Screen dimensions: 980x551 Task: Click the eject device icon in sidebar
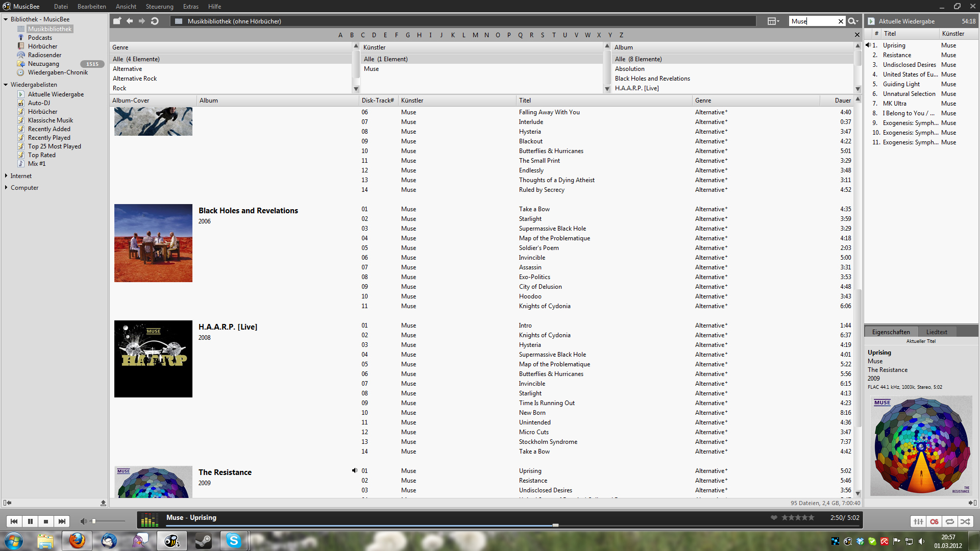(103, 503)
